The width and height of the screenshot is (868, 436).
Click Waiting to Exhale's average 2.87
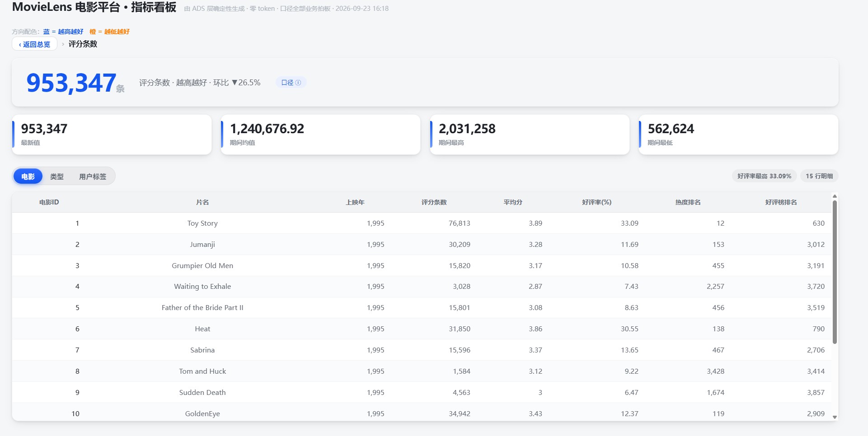(x=535, y=287)
